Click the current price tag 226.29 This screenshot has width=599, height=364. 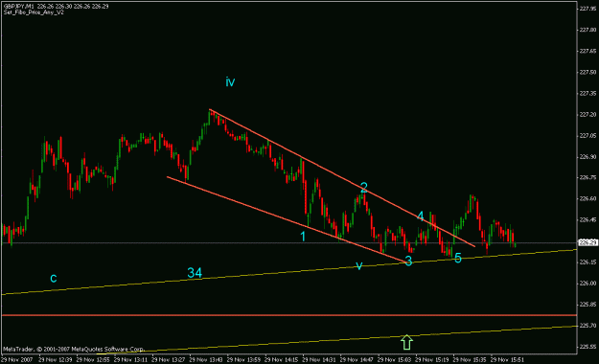(x=588, y=242)
